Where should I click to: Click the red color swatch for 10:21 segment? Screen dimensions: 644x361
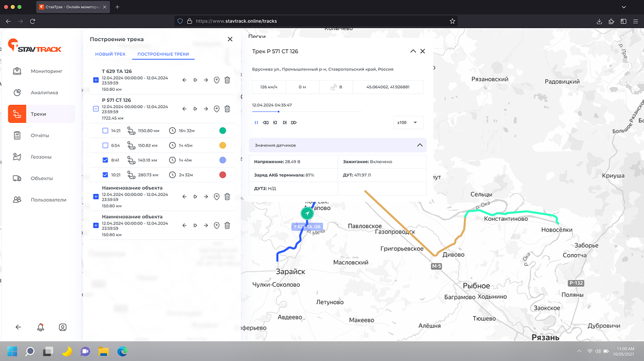pyautogui.click(x=222, y=175)
